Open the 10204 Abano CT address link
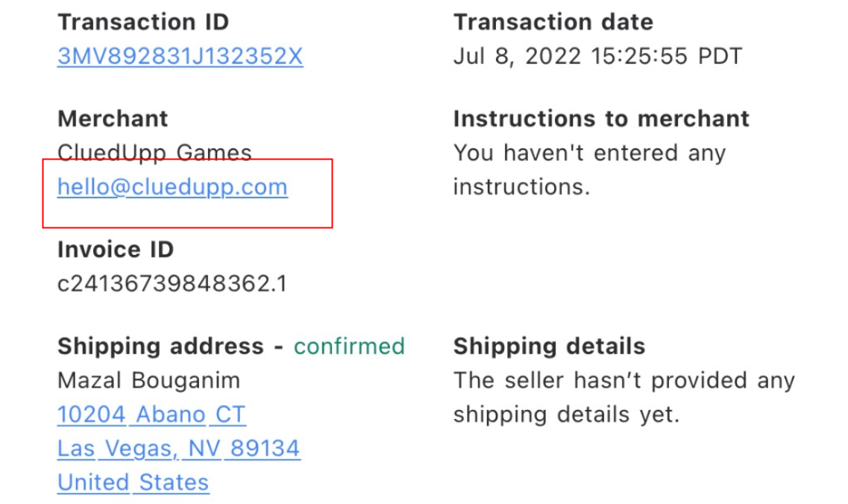The height and width of the screenshot is (504, 848). pyautogui.click(x=151, y=414)
